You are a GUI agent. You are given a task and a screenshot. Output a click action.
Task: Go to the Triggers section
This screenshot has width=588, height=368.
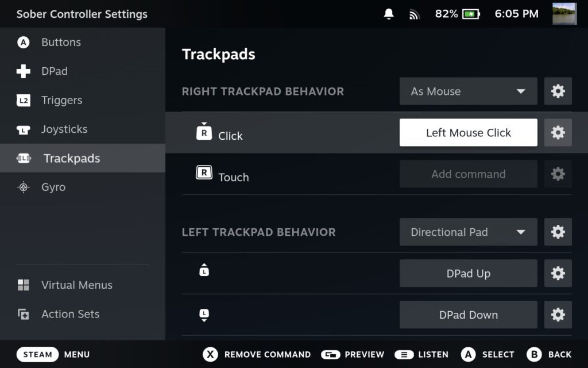coord(61,101)
